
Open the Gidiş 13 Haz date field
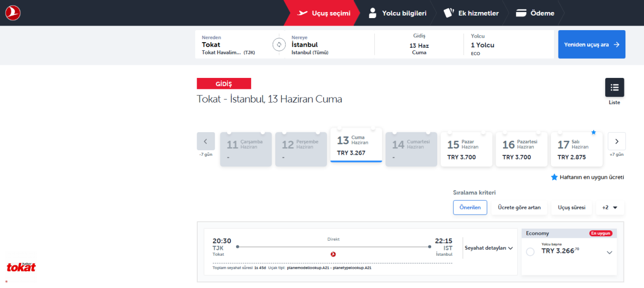tap(419, 45)
